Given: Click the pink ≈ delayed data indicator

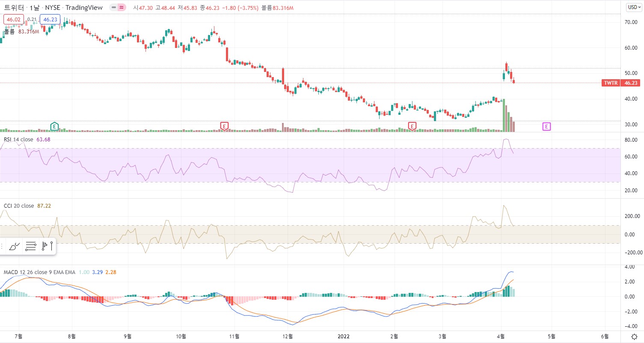Looking at the screenshot, I should pyautogui.click(x=122, y=8).
